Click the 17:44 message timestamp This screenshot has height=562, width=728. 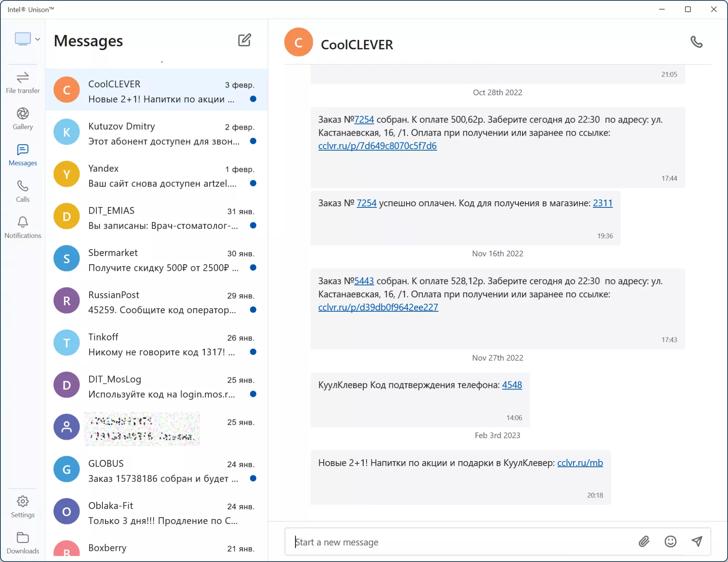tap(669, 178)
